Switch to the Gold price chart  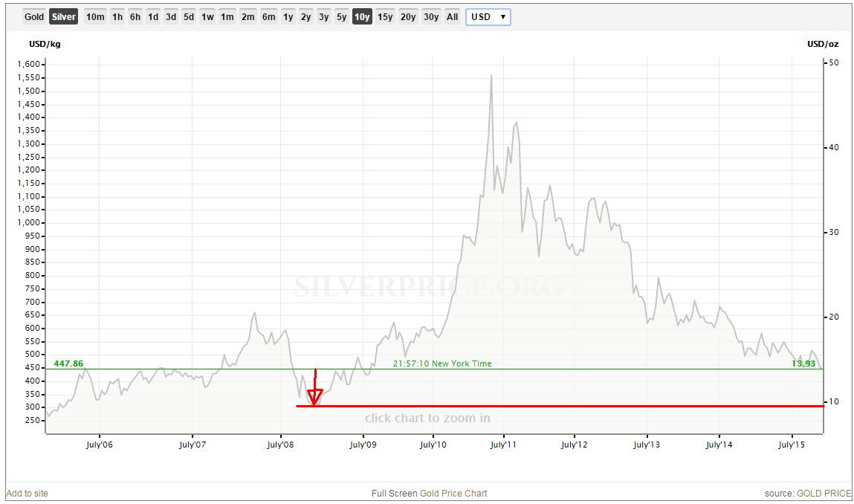coord(34,16)
